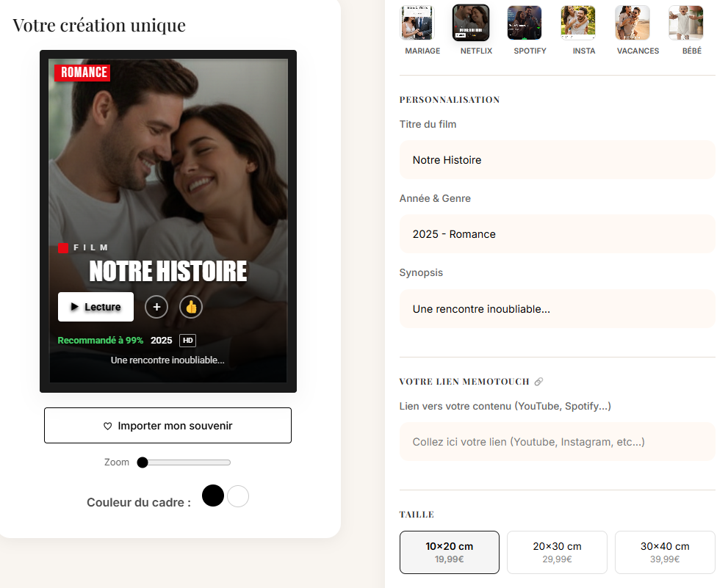
Task: Click the link chain icon beside VOTRE LIEN MEMOTOUCH
Action: pyautogui.click(x=539, y=381)
